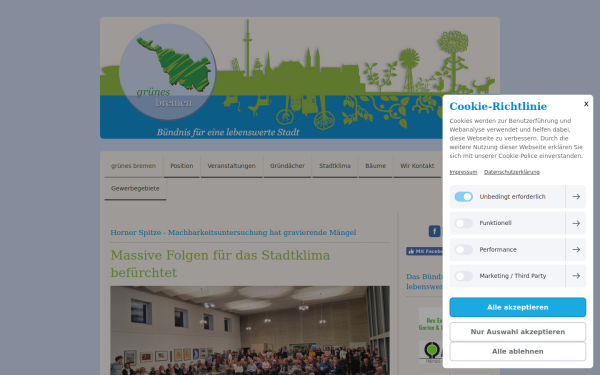Click the grünes bremen circular logo
The height and width of the screenshot is (375, 600).
168,72
